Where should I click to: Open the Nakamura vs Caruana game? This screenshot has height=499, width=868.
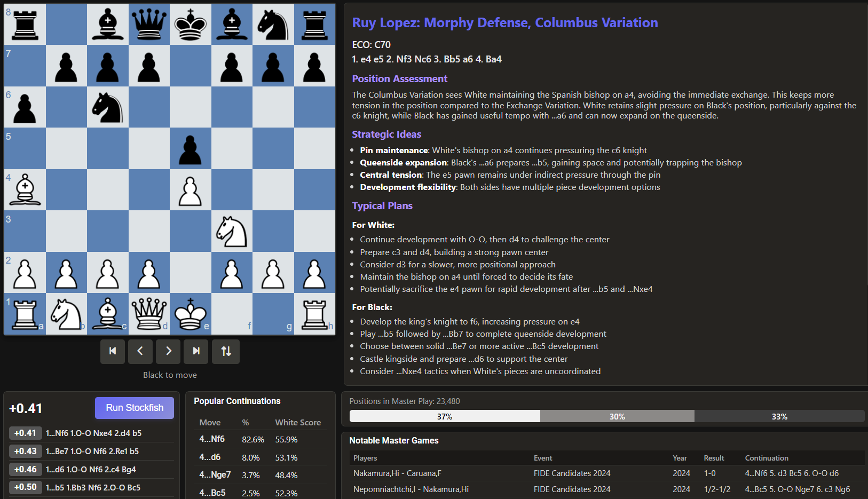(x=397, y=473)
